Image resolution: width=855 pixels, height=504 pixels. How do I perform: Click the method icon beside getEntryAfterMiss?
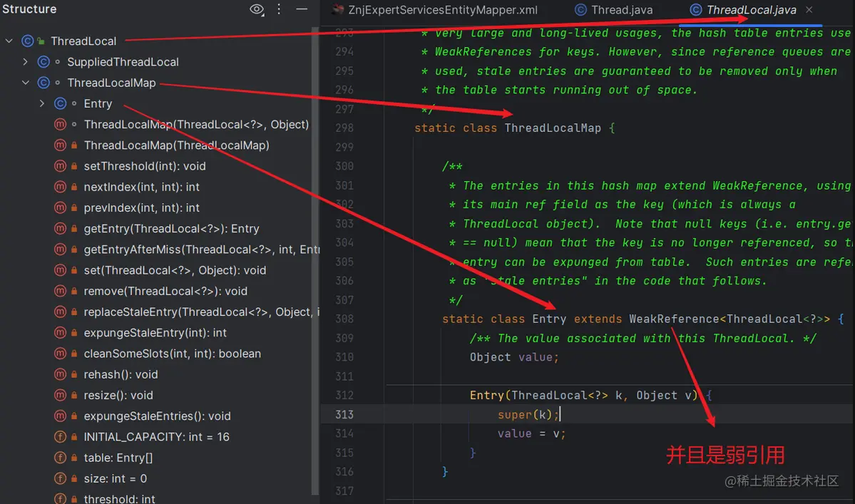60,250
